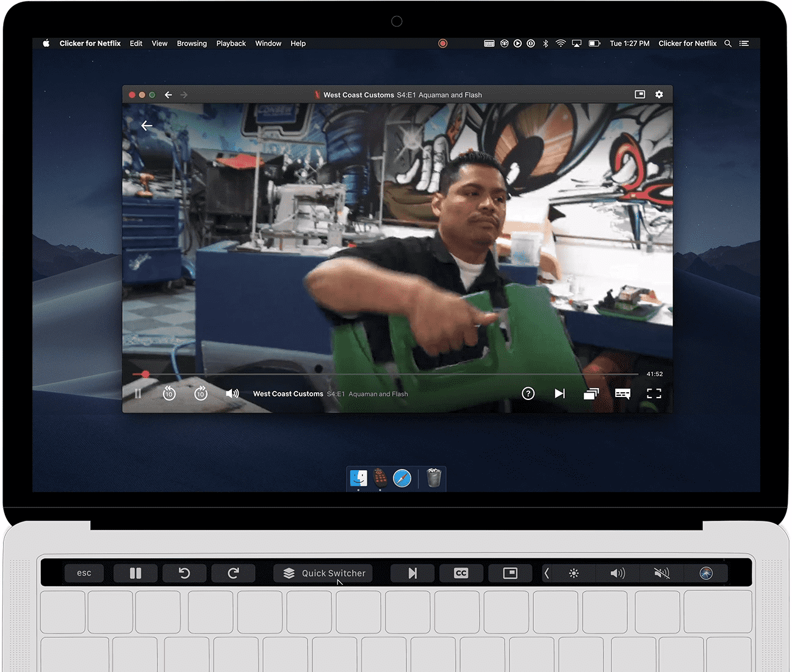The image size is (792, 672).
Task: Open the Apple menu
Action: click(x=46, y=43)
